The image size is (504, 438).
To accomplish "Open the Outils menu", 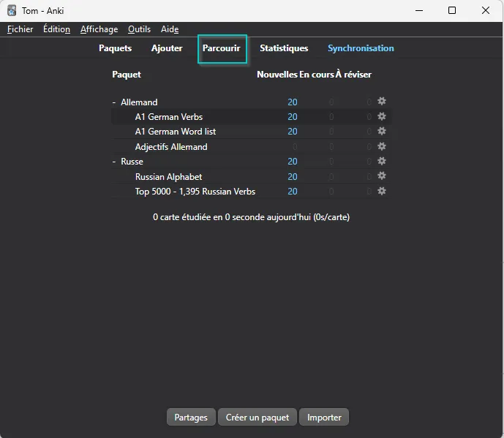I will pyautogui.click(x=139, y=29).
